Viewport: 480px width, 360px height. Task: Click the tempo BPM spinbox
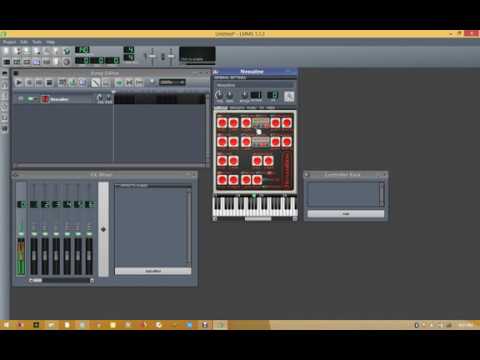click(x=82, y=50)
